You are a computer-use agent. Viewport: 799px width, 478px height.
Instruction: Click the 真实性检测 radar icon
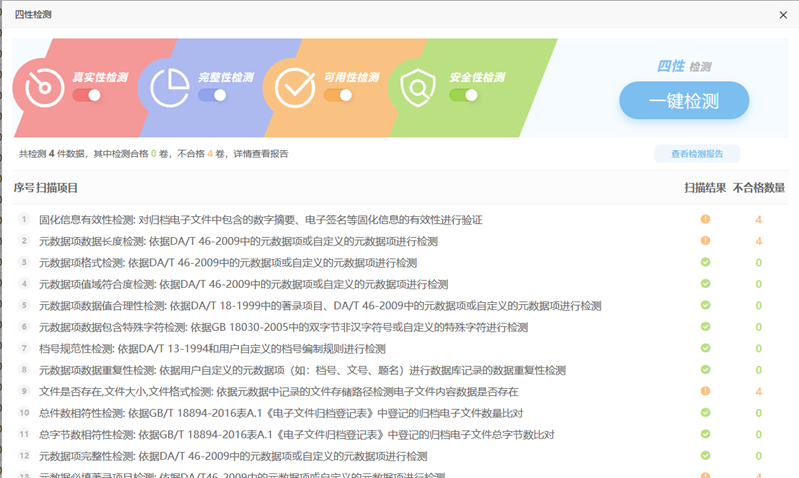point(44,88)
